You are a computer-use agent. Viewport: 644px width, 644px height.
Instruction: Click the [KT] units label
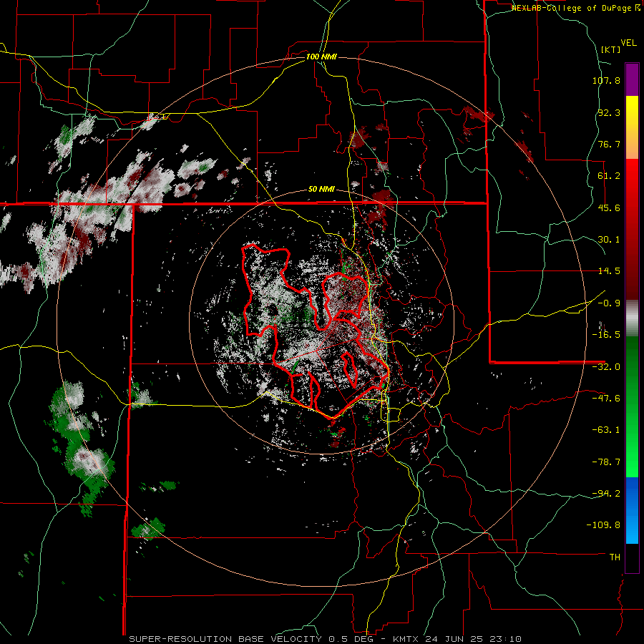(x=610, y=49)
